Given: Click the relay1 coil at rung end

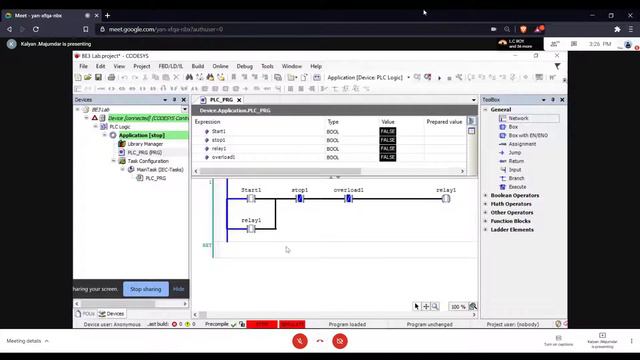Looking at the screenshot, I should [446, 199].
